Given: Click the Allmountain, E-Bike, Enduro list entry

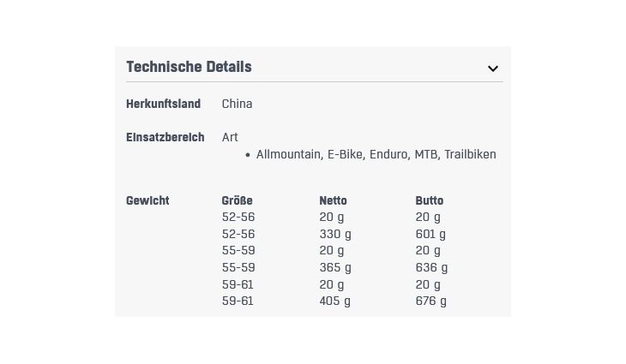Looking at the screenshot, I should click(x=376, y=154).
